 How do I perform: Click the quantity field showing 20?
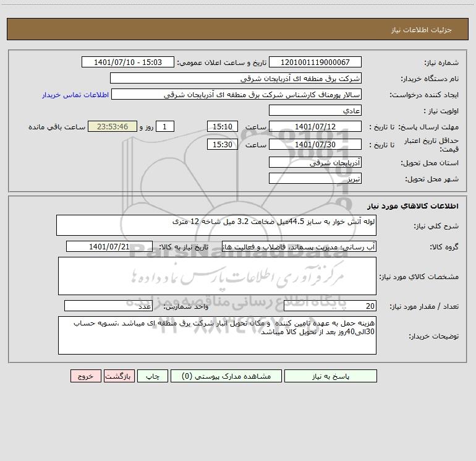pyautogui.click(x=330, y=306)
